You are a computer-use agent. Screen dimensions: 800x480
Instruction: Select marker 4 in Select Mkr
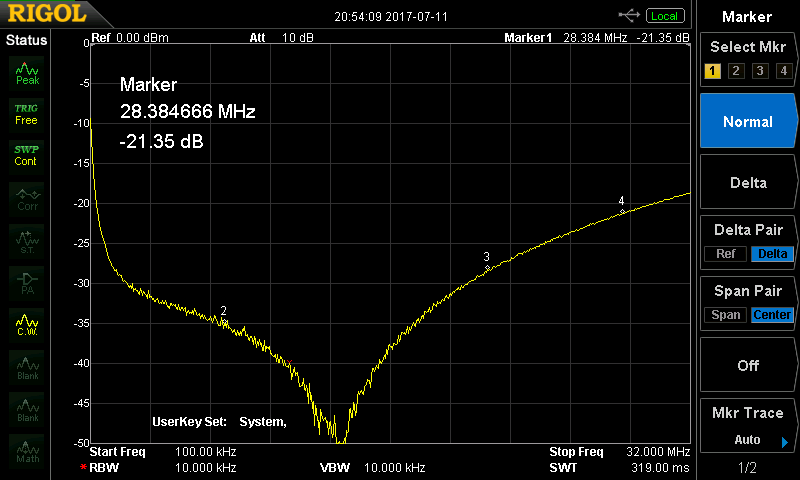pos(783,71)
